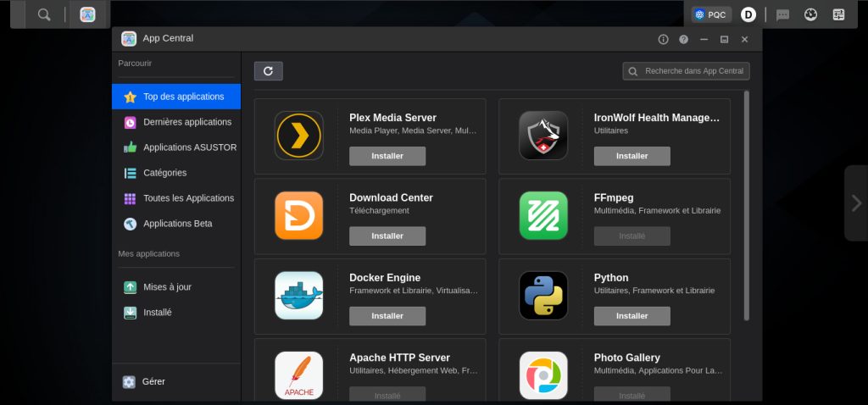Install Plex Media Server
The image size is (868, 405).
tap(387, 156)
